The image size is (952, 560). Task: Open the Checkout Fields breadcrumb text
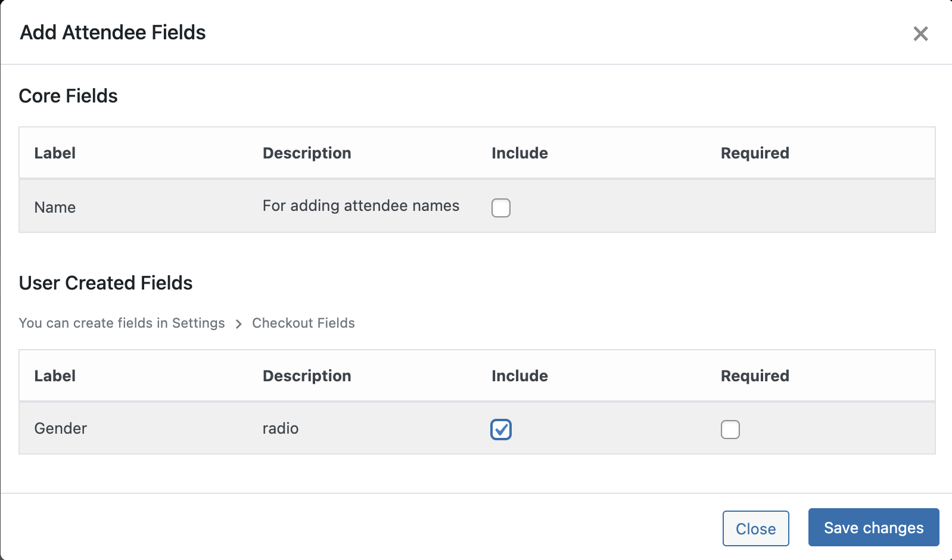[303, 323]
